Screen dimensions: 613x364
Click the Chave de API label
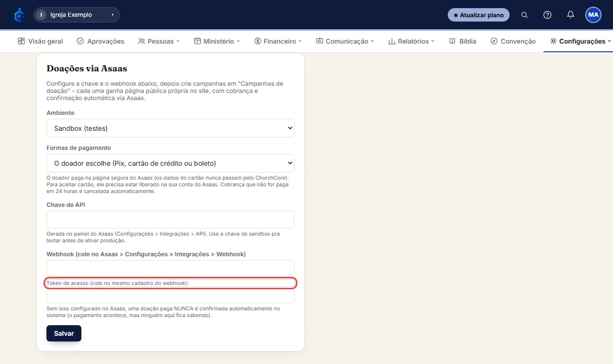pos(66,205)
